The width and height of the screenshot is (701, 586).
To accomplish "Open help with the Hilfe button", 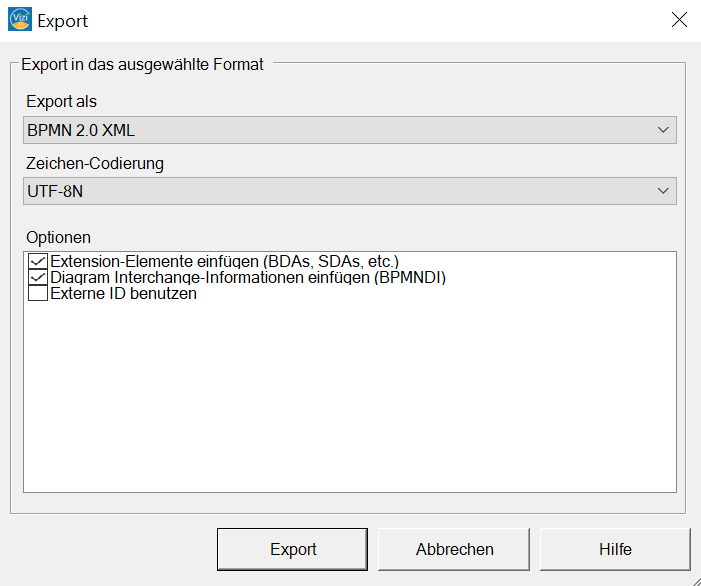I will coord(615,549).
